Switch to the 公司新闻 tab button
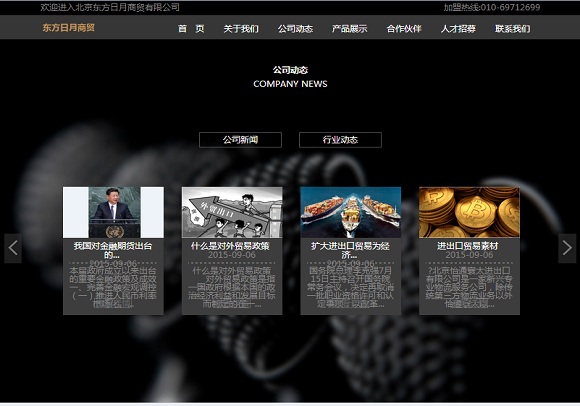The image size is (580, 406). [240, 140]
